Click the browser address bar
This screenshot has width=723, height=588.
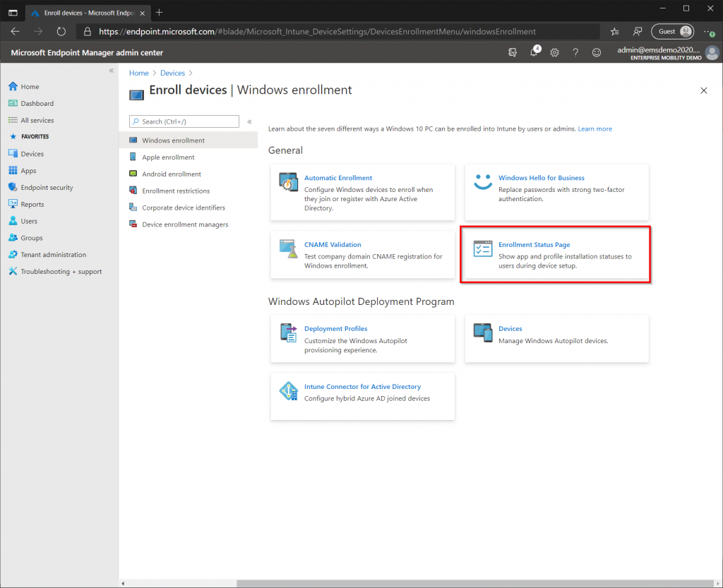[x=338, y=31]
